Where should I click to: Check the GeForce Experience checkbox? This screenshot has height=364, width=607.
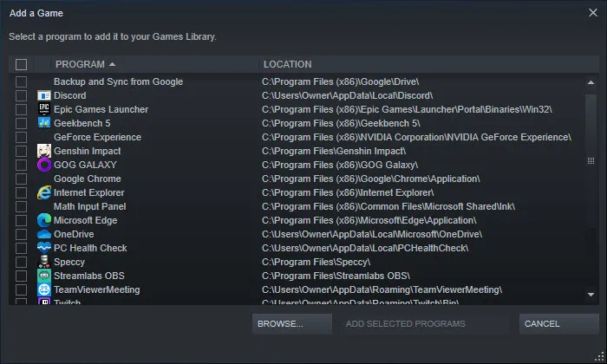(22, 137)
